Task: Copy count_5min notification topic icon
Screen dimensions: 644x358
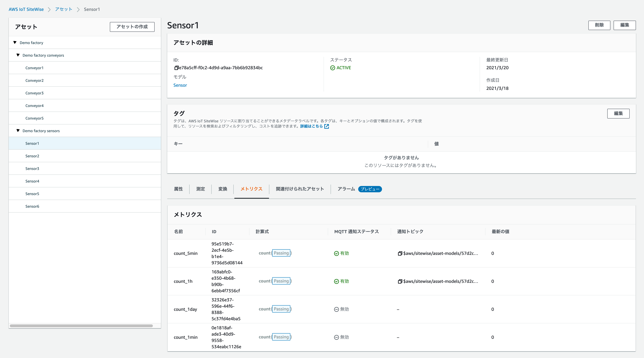Action: click(x=400, y=253)
